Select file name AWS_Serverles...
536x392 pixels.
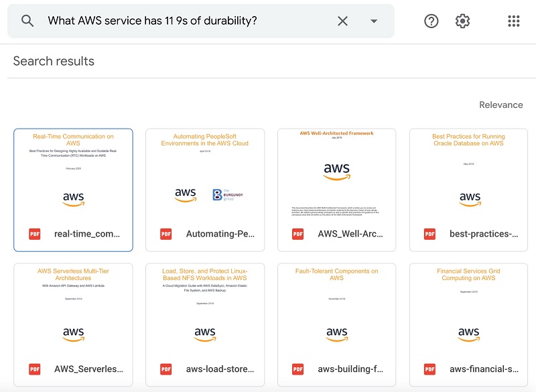(x=88, y=369)
